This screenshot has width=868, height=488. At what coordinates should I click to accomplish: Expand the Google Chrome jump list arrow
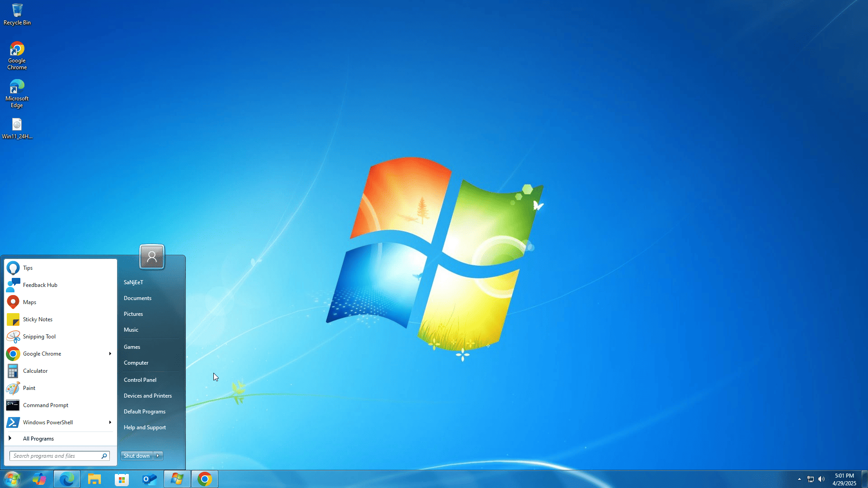[x=110, y=353]
